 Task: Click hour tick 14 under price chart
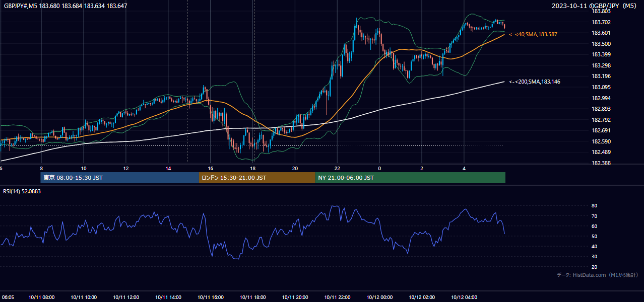(x=168, y=169)
